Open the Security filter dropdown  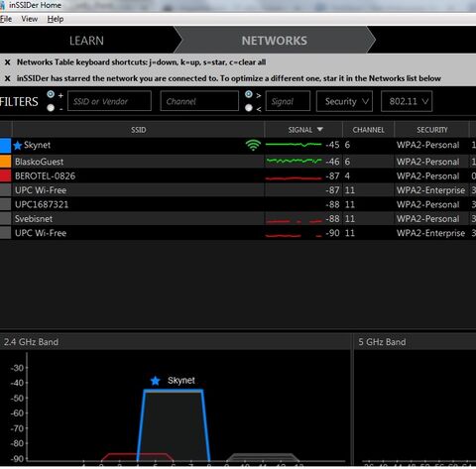(x=344, y=101)
